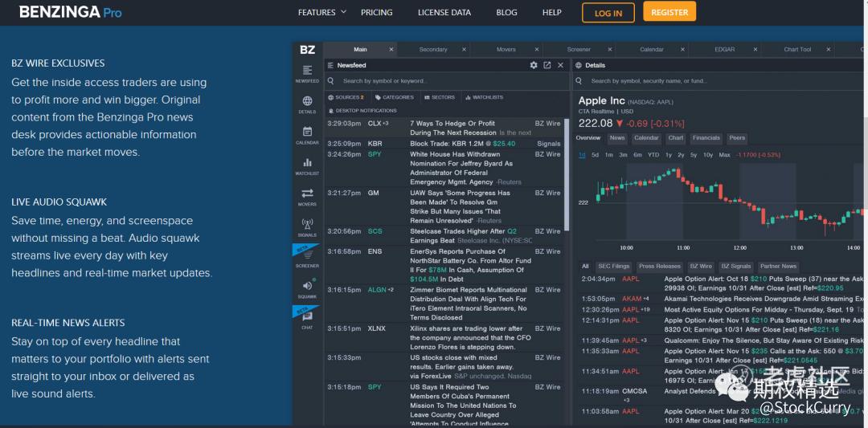Filter details news by BZ Signals
The height and width of the screenshot is (428, 868).
click(735, 266)
